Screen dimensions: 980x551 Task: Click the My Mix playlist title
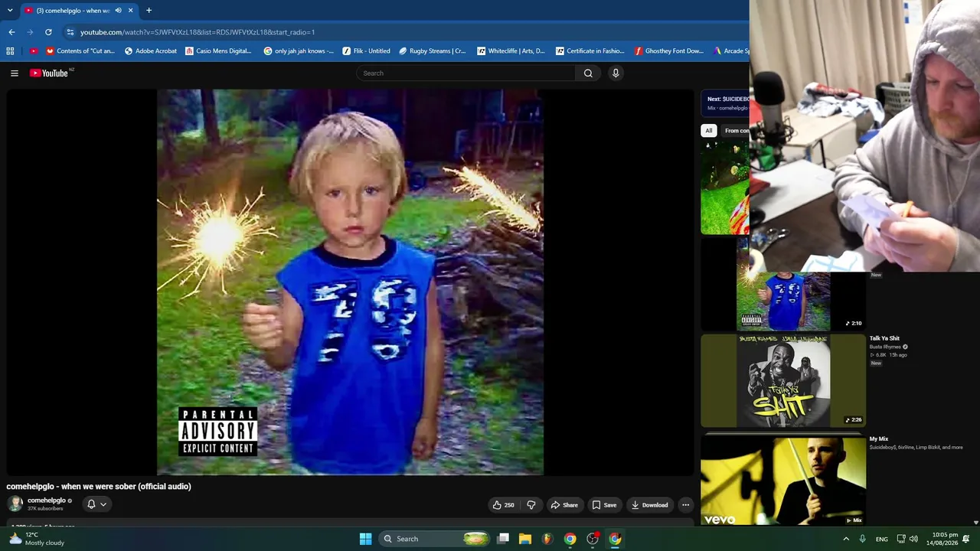coord(879,439)
